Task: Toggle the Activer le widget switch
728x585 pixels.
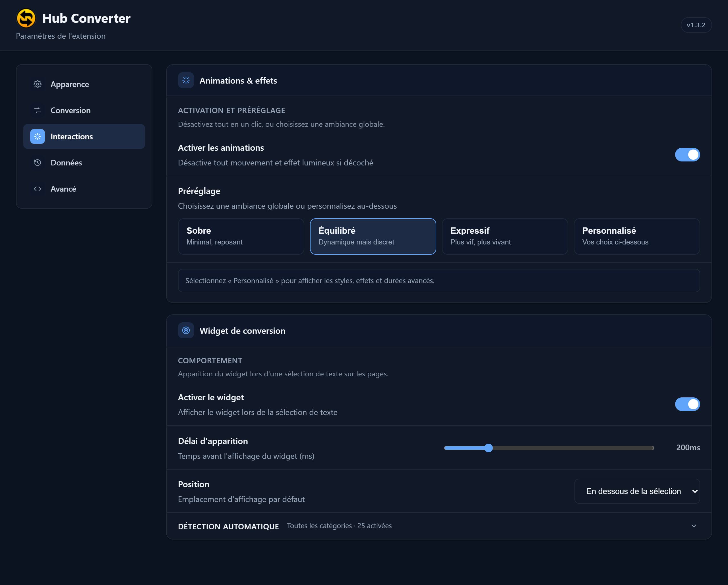Action: (x=687, y=404)
